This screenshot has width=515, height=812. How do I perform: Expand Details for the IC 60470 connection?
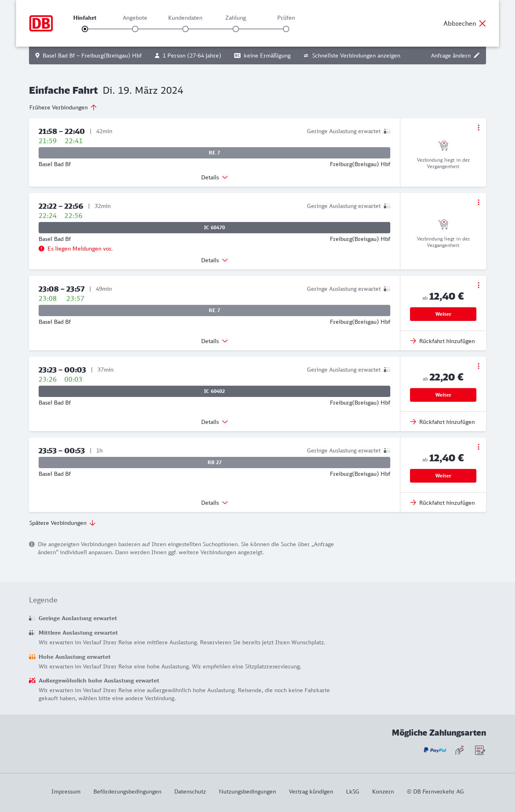click(x=214, y=260)
